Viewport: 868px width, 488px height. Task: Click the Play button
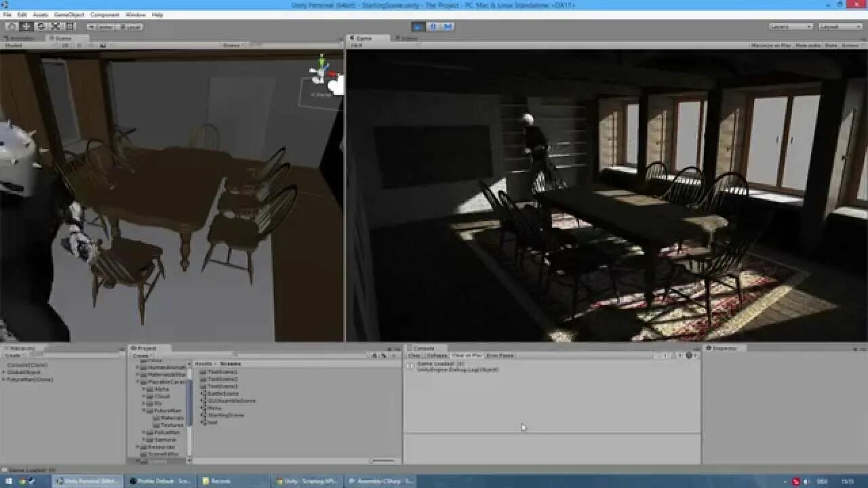(418, 26)
